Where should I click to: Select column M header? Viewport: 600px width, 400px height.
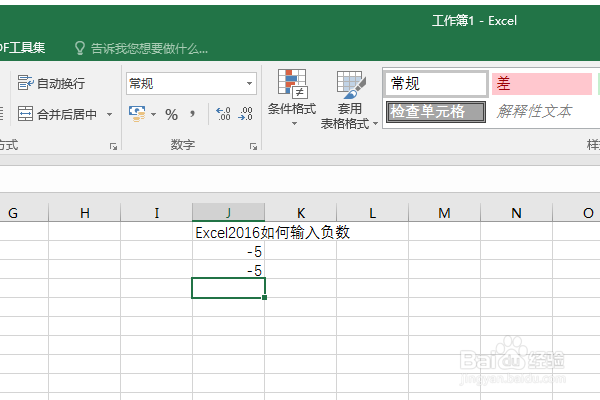444,212
